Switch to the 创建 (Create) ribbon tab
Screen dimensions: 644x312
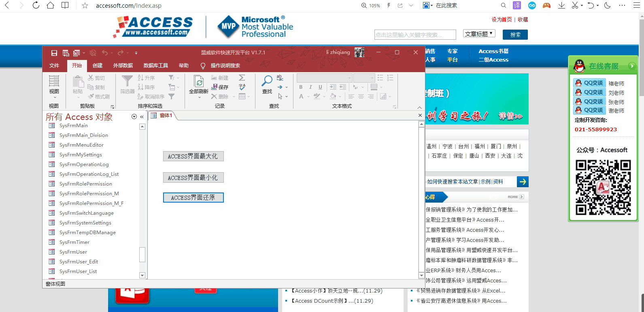click(98, 66)
